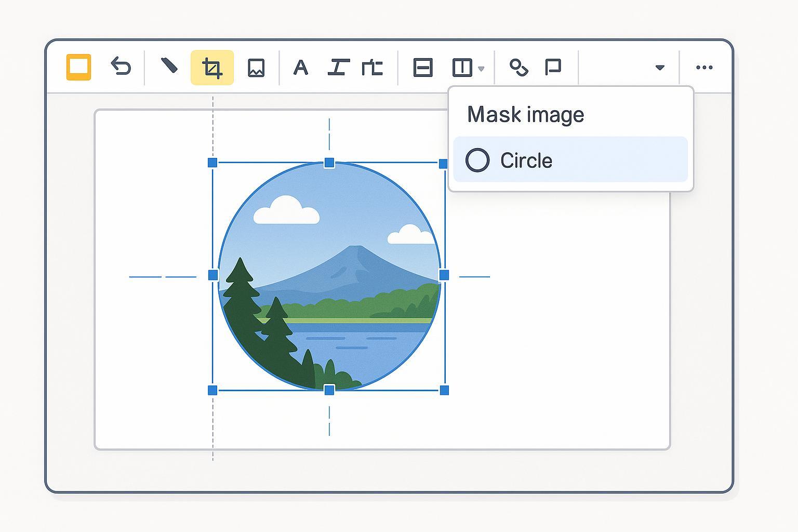
Task: Click the comment bubble icon
Action: tap(553, 67)
